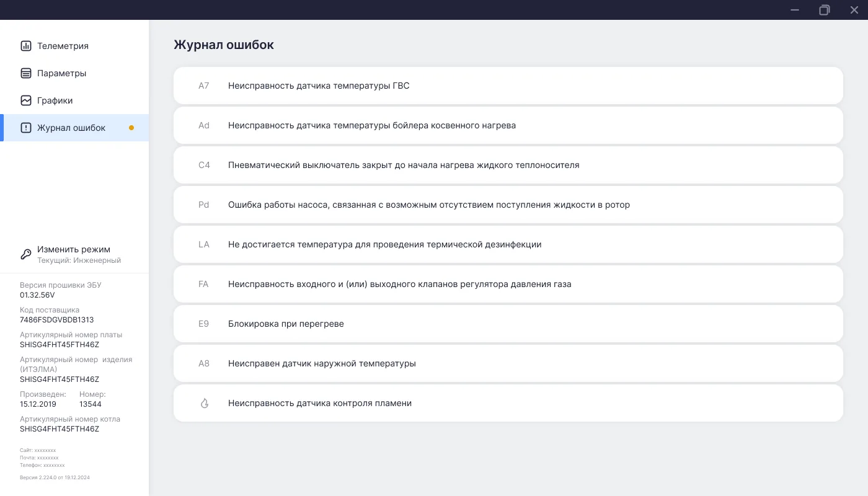
Task: Open the A7 error about ГВС sensor
Action: click(x=508, y=86)
